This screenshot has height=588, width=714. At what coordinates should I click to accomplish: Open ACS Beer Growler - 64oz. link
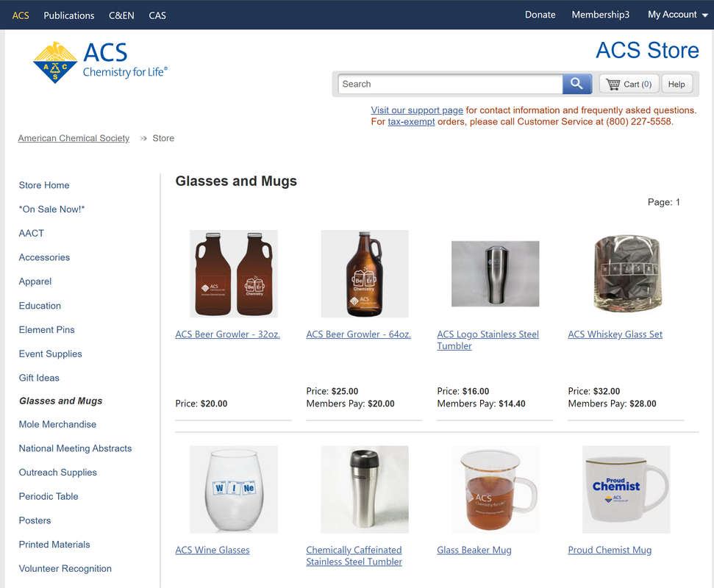click(358, 334)
